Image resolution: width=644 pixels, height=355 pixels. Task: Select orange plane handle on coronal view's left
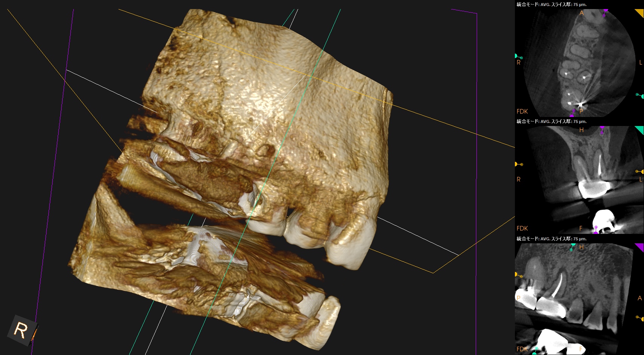point(517,164)
